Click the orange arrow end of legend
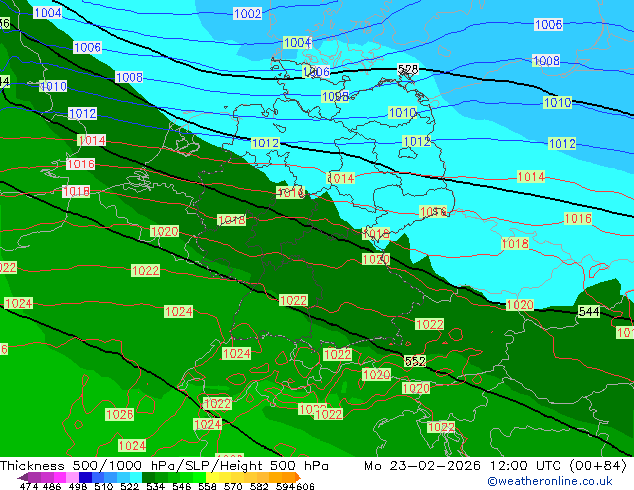Image resolution: width=634 pixels, height=490 pixels. [x=298, y=478]
